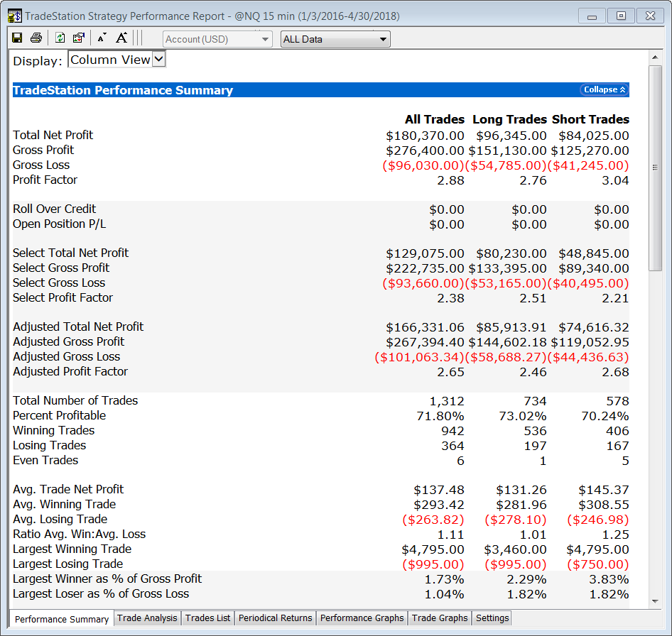This screenshot has height=636, width=672.
Task: Click the All Trades column header
Action: click(x=435, y=119)
